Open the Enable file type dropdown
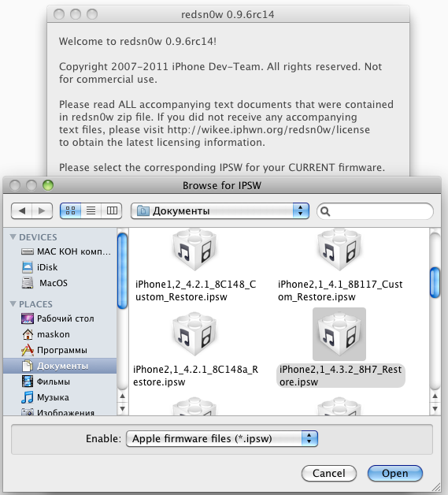This screenshot has height=495, width=448. [x=222, y=438]
